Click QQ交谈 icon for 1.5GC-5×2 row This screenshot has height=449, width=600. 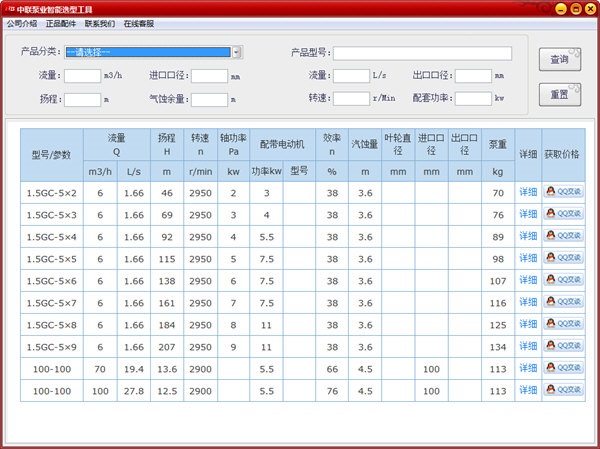[564, 191]
